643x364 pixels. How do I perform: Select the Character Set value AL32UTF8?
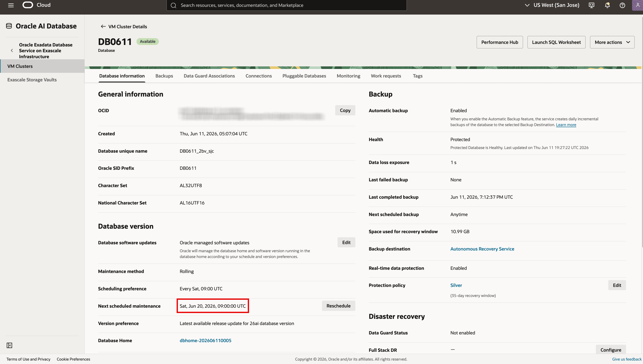point(191,185)
